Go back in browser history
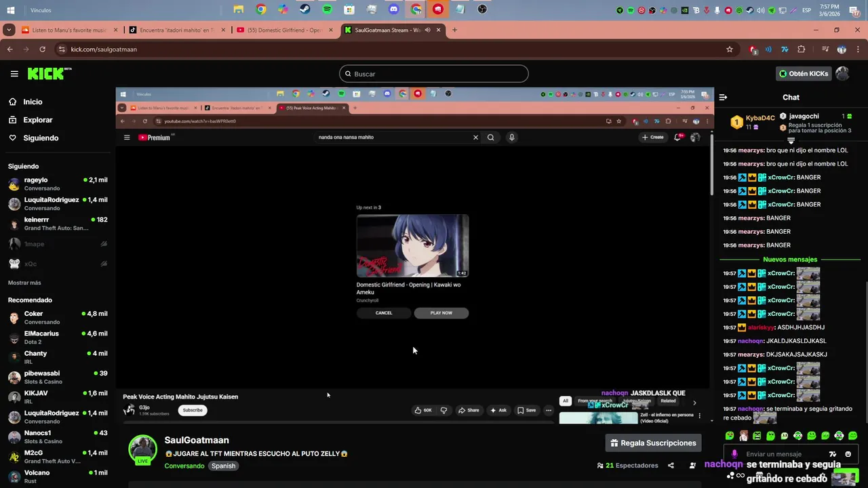 point(9,49)
